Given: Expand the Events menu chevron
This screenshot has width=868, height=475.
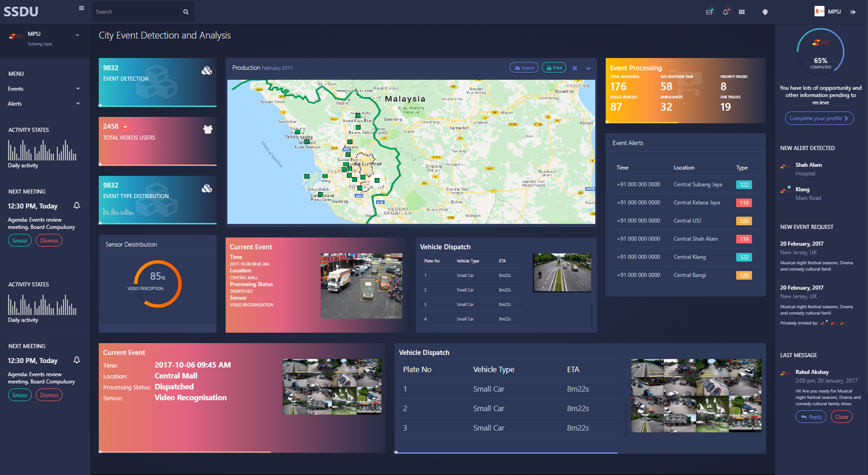Looking at the screenshot, I should [x=78, y=89].
